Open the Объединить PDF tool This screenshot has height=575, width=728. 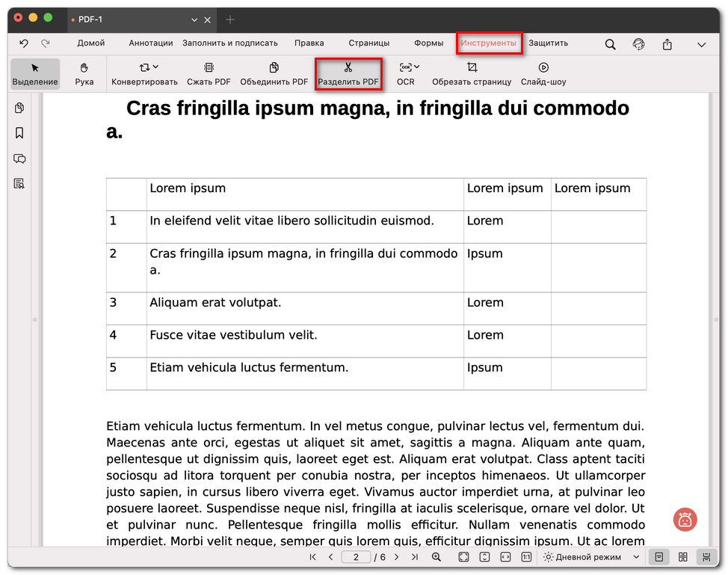click(x=275, y=73)
